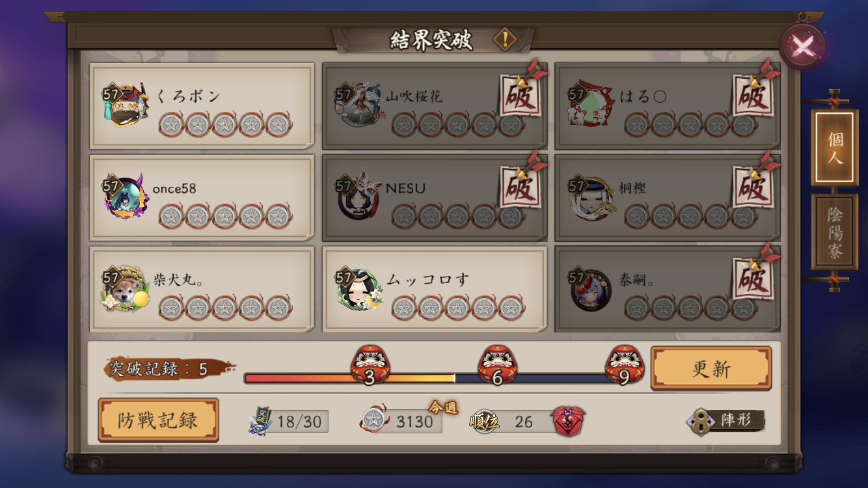The width and height of the screenshot is (868, 488).
Task: Open the 防戦記録 defense log
Action: (x=158, y=420)
